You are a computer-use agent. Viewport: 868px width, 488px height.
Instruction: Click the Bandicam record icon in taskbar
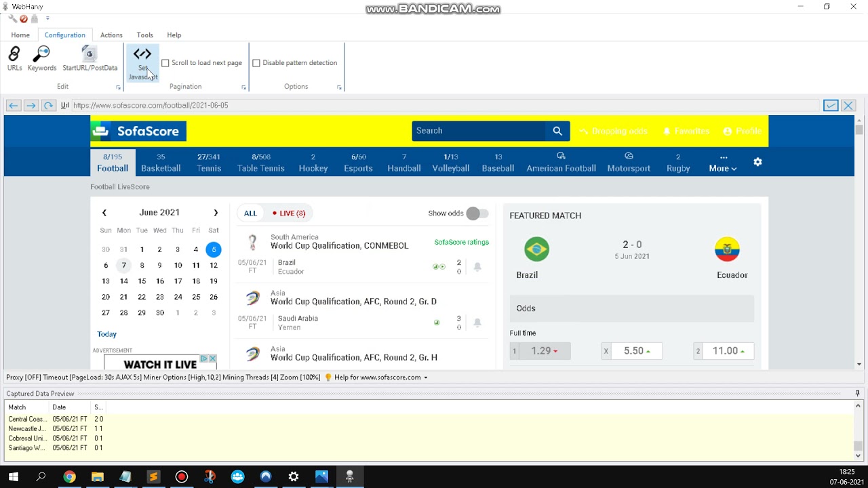(x=181, y=477)
